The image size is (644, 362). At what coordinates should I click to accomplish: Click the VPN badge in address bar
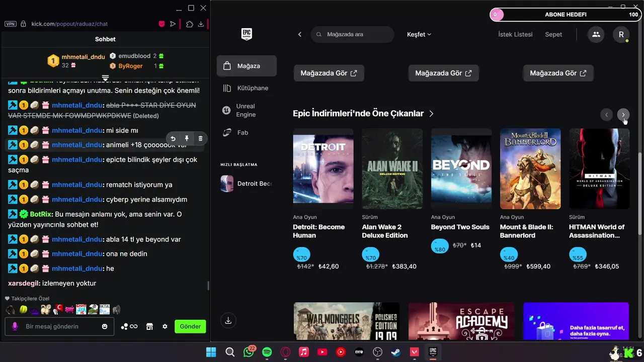click(x=10, y=24)
